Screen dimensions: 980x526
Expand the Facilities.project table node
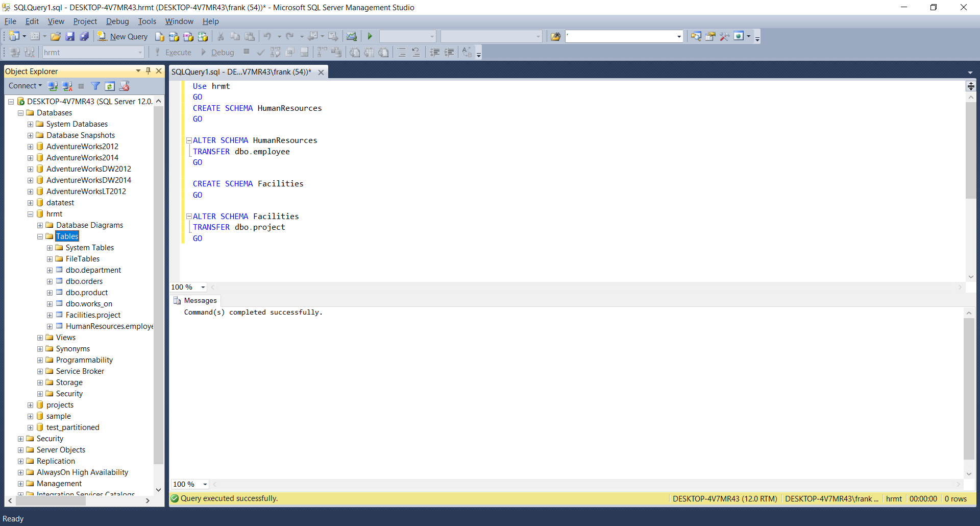(x=50, y=315)
